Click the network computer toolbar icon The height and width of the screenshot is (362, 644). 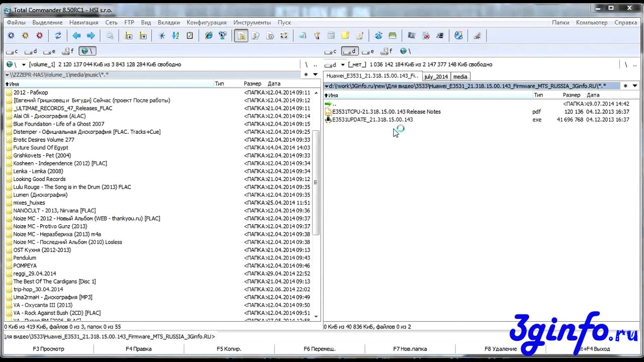pos(223,36)
